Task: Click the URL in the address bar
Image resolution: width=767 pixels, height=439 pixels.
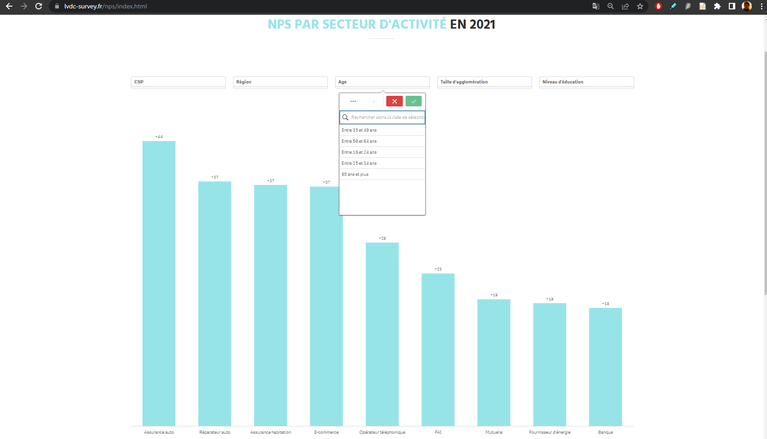Action: [x=105, y=6]
